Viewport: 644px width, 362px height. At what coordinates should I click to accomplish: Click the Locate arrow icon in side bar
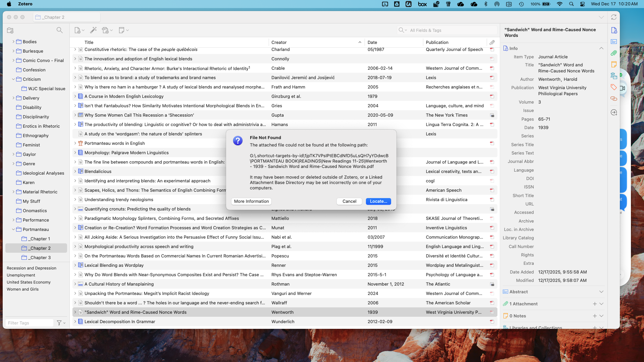613,112
